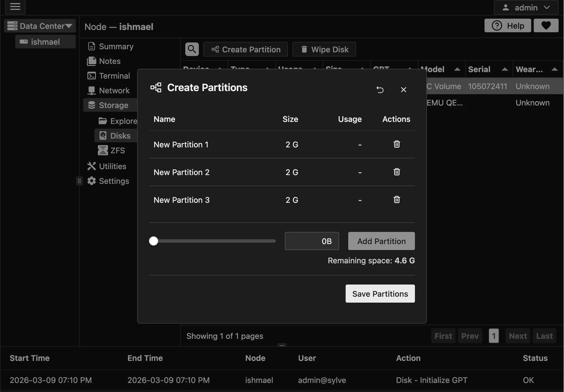Click the Settings gear icon
Image resolution: width=564 pixels, height=392 pixels.
pos(91,181)
